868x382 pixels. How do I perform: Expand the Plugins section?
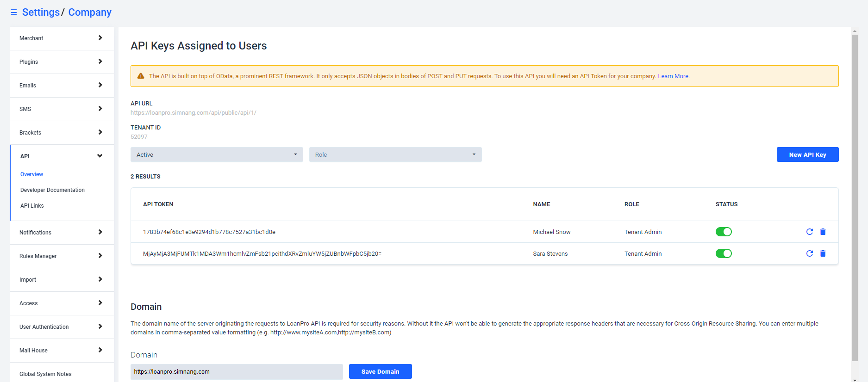click(62, 62)
